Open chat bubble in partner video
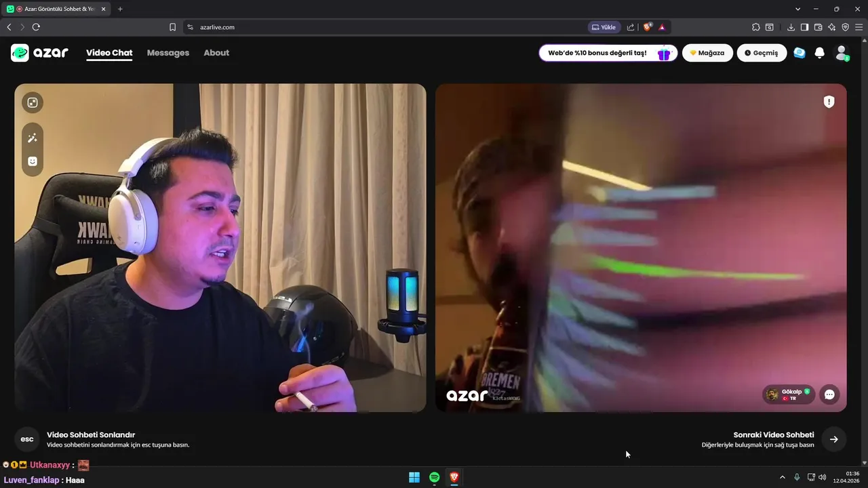868x488 pixels. coord(829,394)
